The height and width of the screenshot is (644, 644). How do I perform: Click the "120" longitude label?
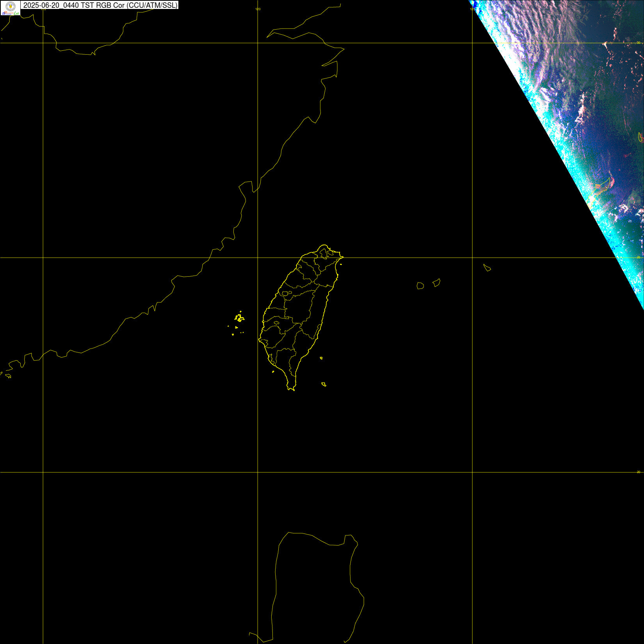258,9
